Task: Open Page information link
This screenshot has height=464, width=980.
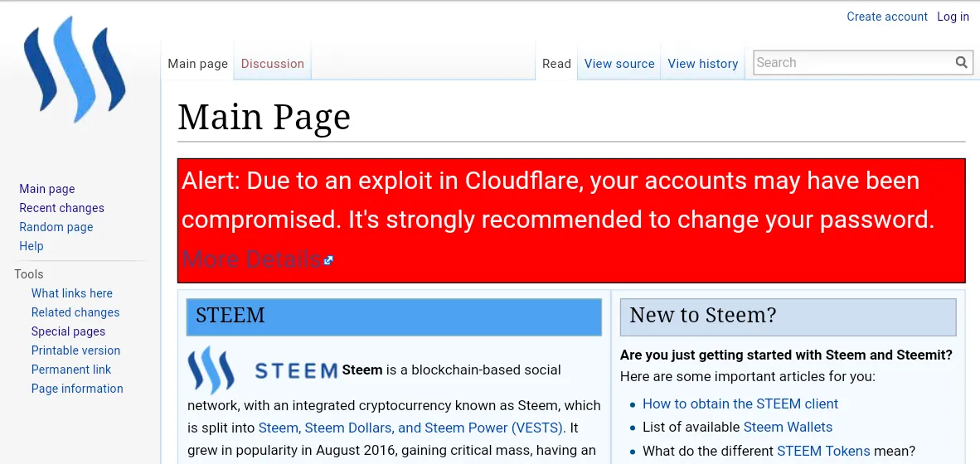Action: click(77, 389)
